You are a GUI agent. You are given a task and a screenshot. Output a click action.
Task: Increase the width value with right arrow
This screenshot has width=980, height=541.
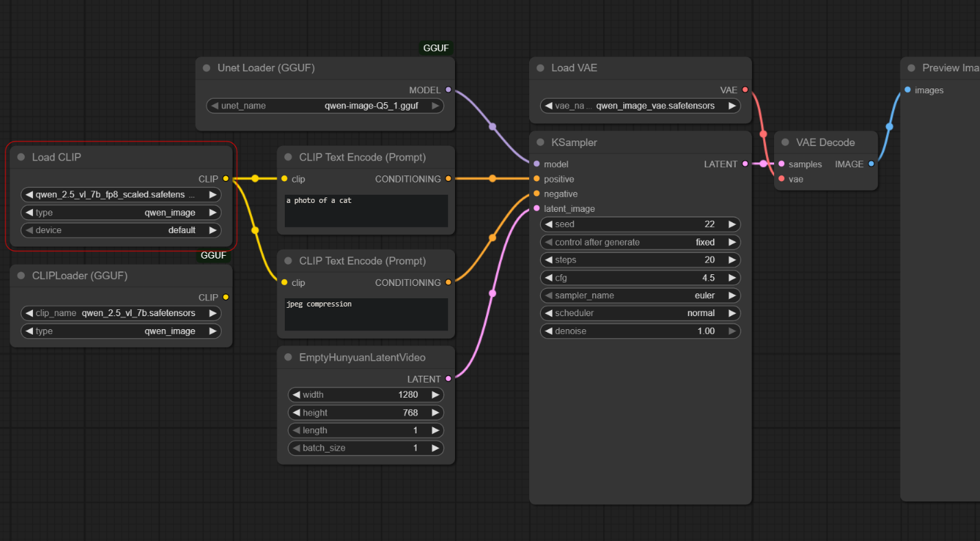tap(435, 395)
